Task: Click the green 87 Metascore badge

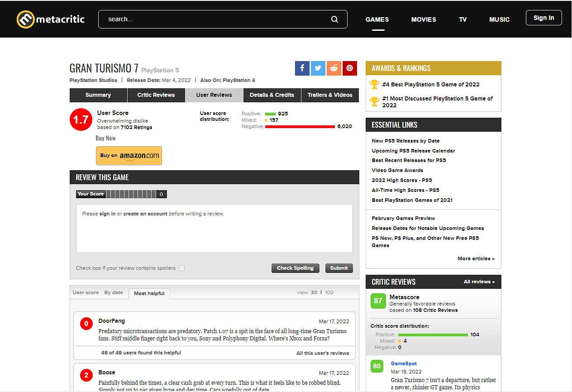Action: tap(378, 301)
